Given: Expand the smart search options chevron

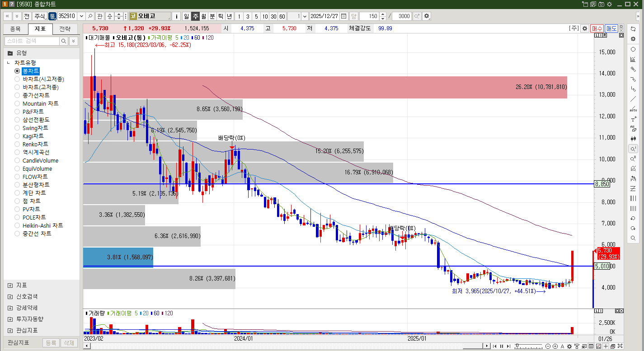Looking at the screenshot, I should tap(74, 41).
